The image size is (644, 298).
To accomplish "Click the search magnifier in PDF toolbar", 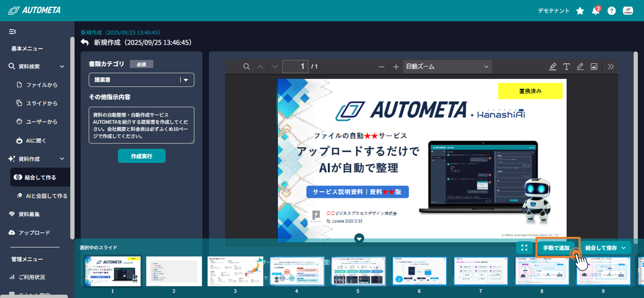I will coord(246,67).
